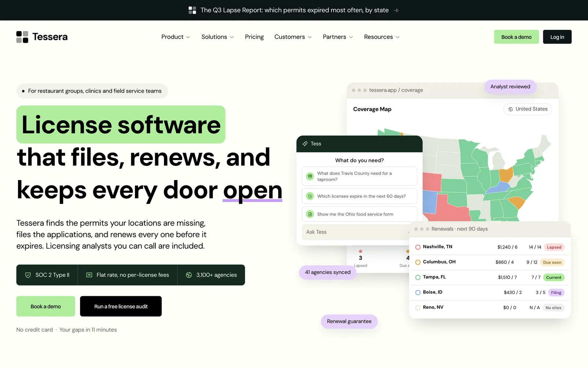Click the Tess sparkle icon
The image size is (588, 368).
(x=305, y=144)
